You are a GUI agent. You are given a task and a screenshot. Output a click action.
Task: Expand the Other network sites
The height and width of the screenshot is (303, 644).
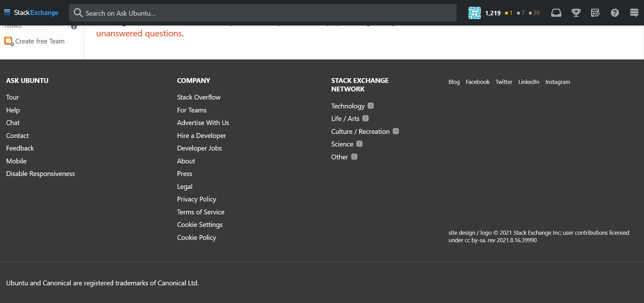354,157
